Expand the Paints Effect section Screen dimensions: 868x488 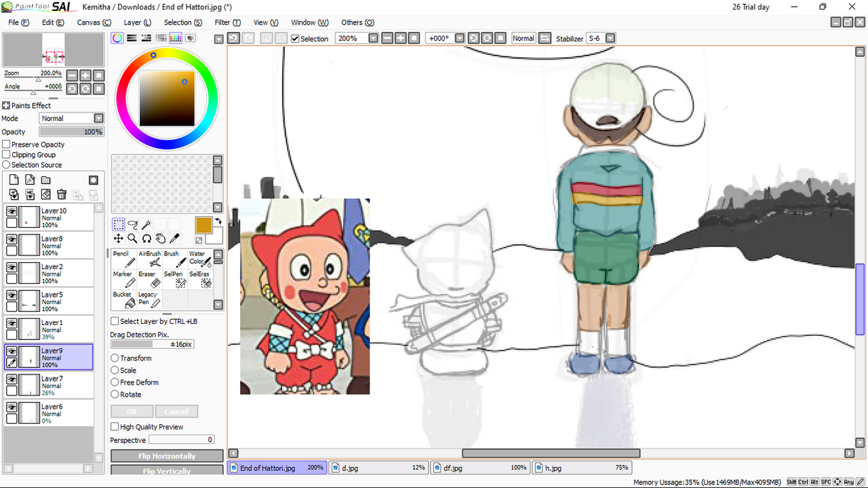point(6,105)
